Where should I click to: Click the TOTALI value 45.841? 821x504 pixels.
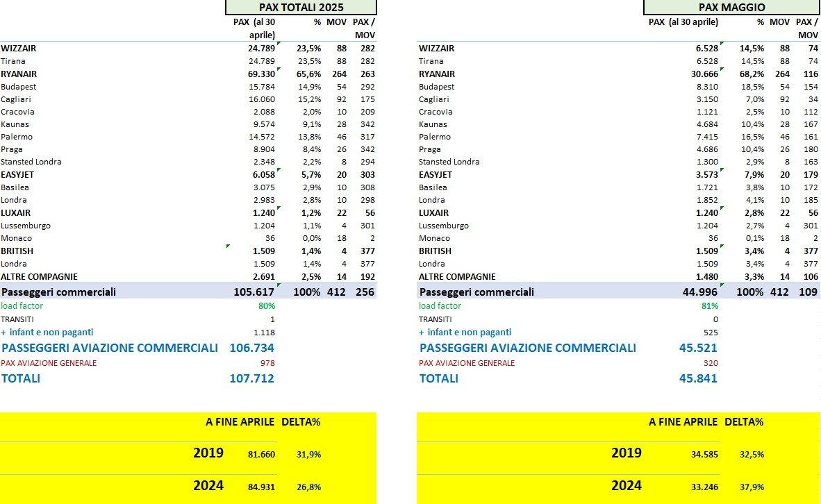coord(698,378)
